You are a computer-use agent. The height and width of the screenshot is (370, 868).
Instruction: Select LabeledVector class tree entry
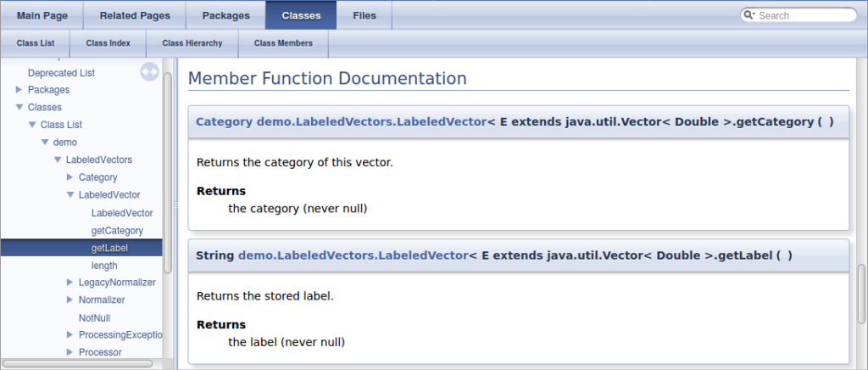[109, 195]
